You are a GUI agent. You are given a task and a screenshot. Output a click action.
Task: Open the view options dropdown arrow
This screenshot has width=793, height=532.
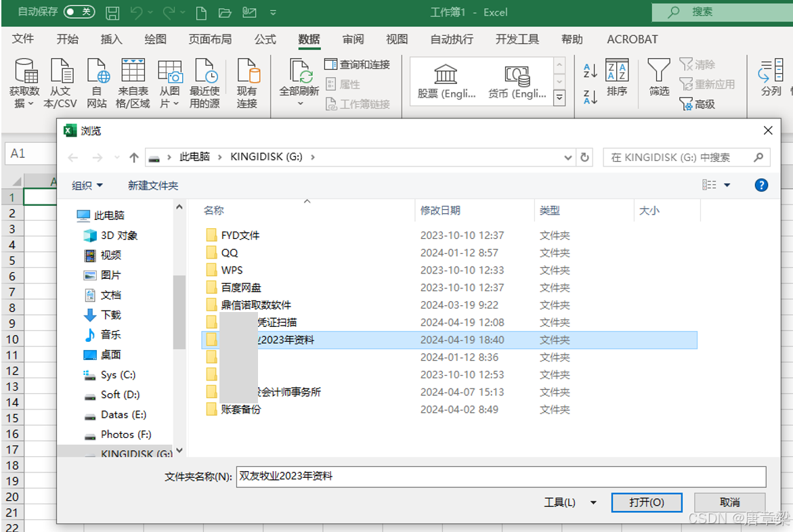tap(727, 185)
